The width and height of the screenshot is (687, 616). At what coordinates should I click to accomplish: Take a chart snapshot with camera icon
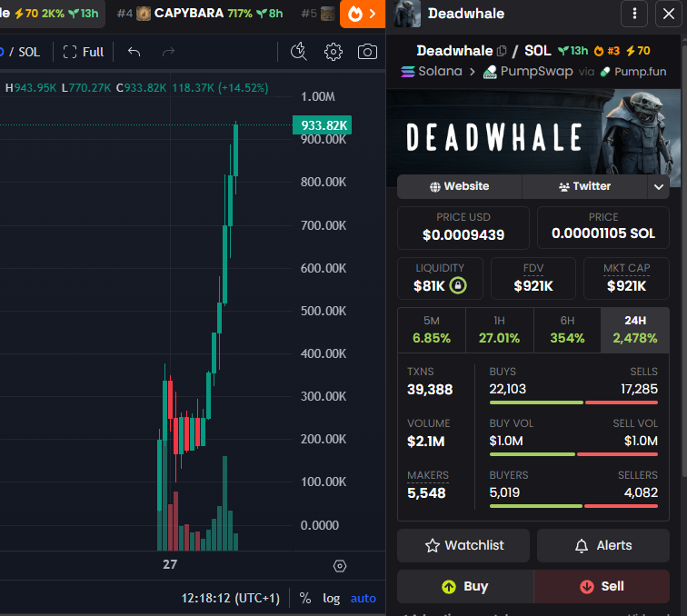pos(367,52)
